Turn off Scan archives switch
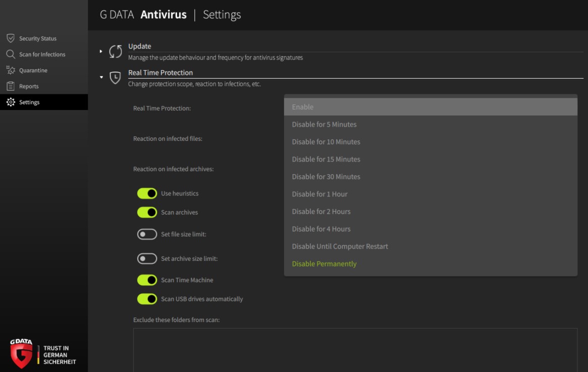588x372 pixels. pos(147,212)
